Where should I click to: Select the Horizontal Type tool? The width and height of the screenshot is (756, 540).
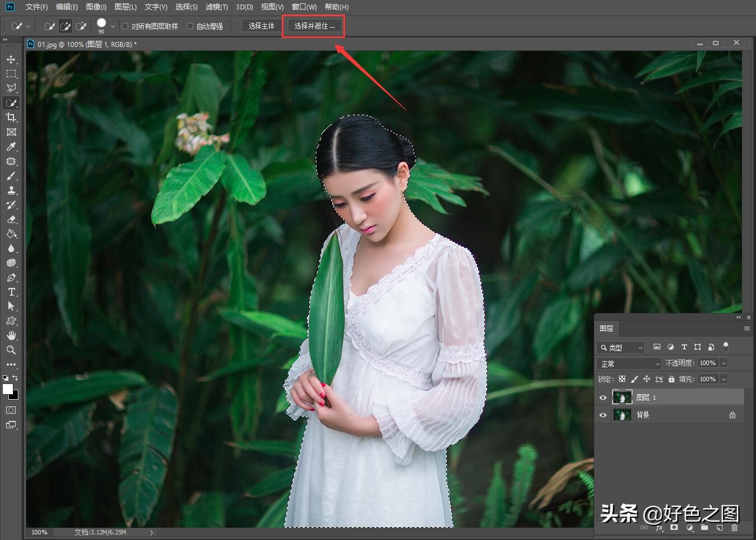click(x=11, y=292)
